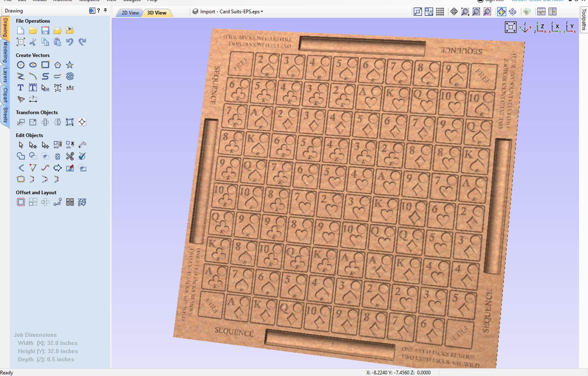588x376 pixels.
Task: Select the Draw Circle tool
Action: point(21,65)
